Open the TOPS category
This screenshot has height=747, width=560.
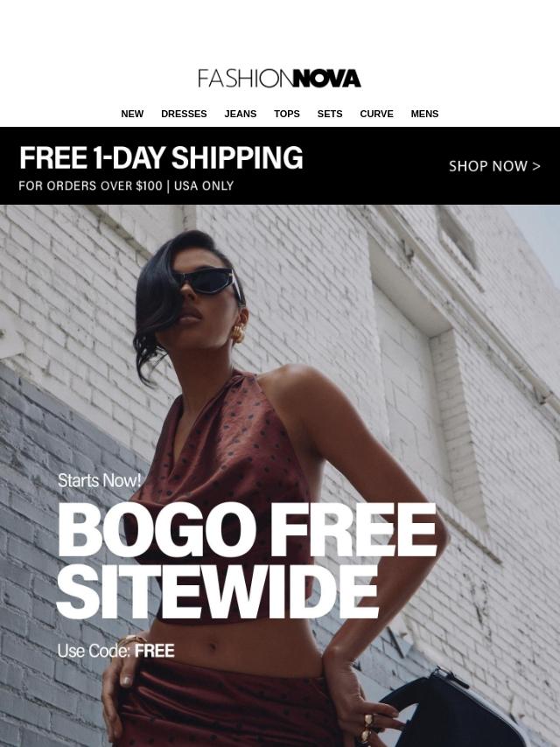point(287,114)
